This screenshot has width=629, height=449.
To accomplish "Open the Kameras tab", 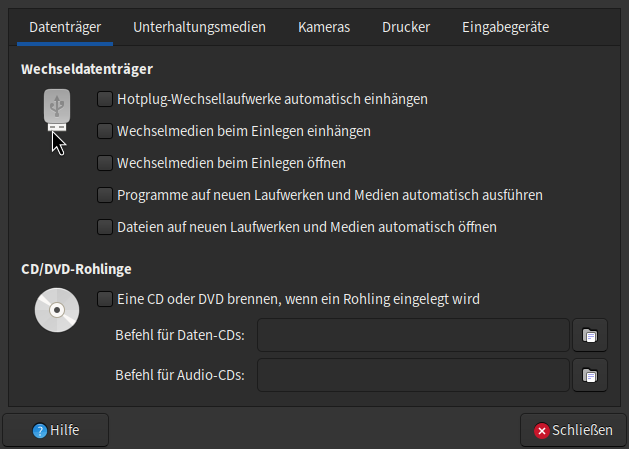I will [324, 27].
